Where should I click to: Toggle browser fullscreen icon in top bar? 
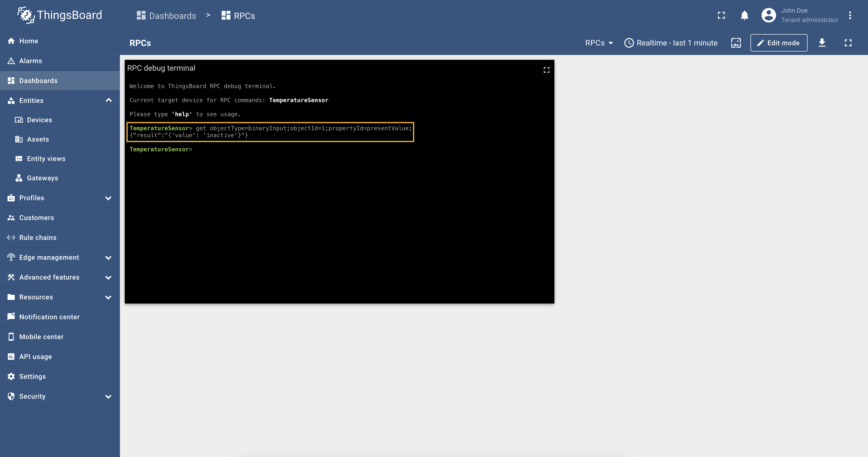pyautogui.click(x=721, y=15)
